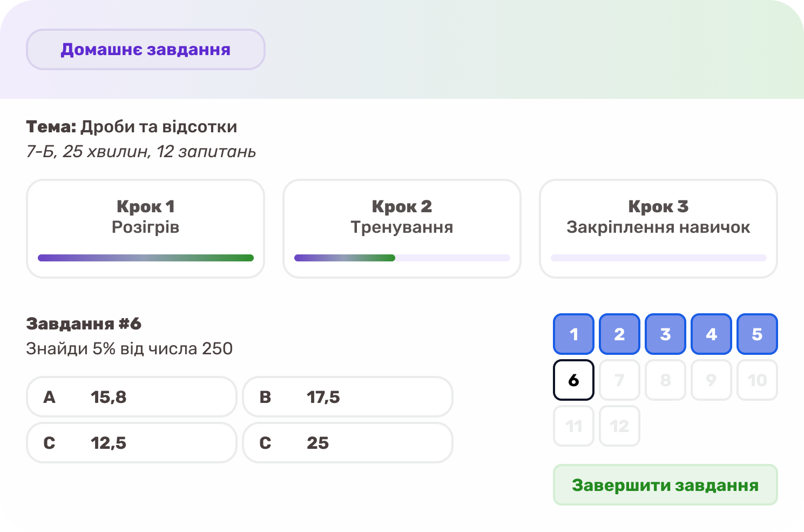
Task: Pick the answer option 12,5
Action: click(131, 443)
